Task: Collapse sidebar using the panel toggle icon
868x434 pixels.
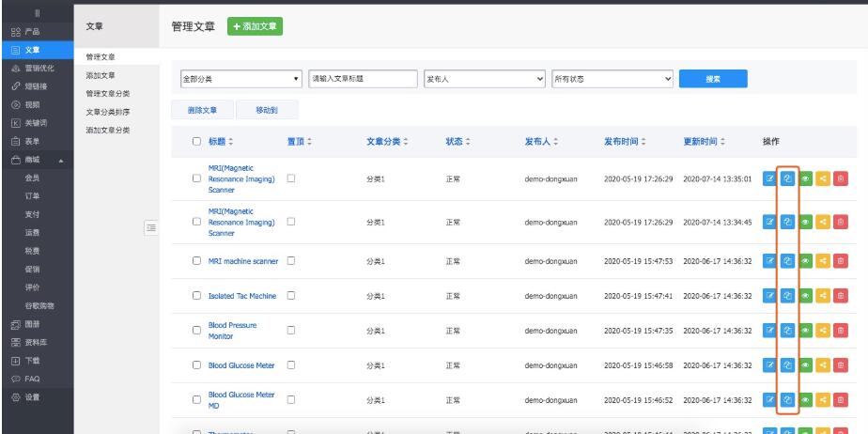Action: point(150,225)
